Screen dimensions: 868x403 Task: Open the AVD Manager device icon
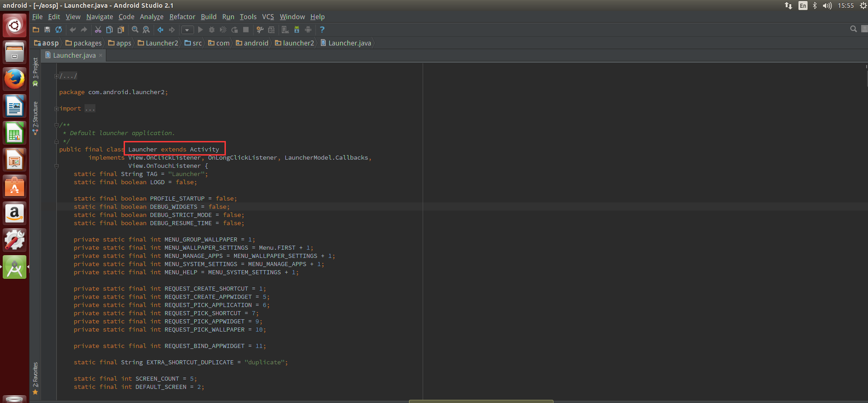tap(285, 30)
